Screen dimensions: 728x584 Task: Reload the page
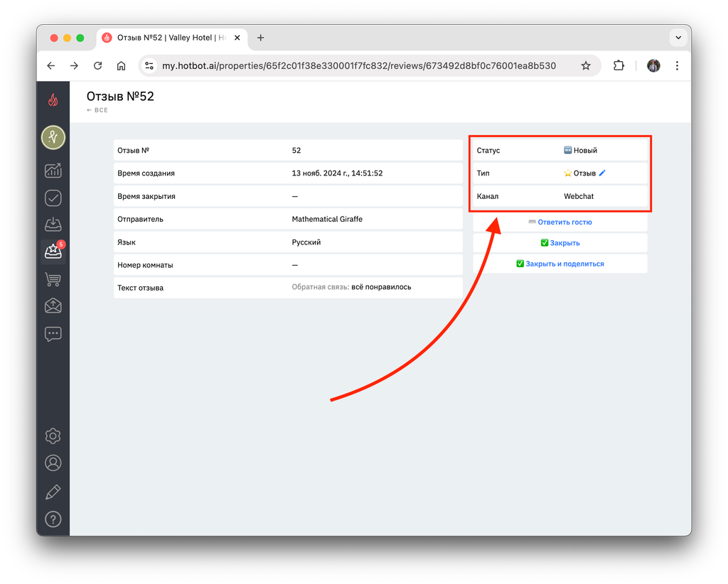(x=97, y=66)
